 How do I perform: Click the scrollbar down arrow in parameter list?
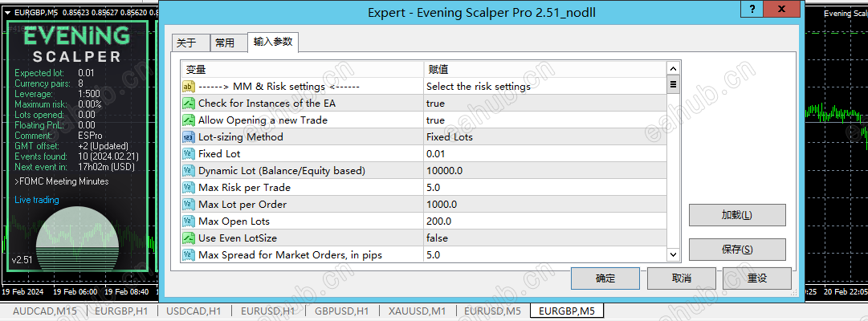[x=673, y=254]
